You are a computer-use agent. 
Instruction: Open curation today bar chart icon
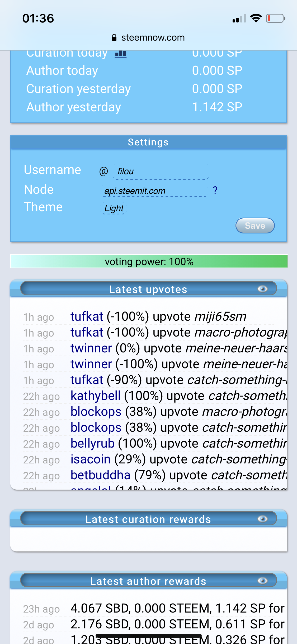pyautogui.click(x=121, y=53)
